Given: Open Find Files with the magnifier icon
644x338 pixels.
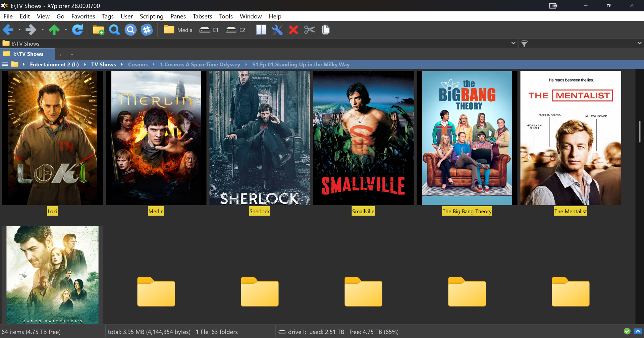Looking at the screenshot, I should [114, 30].
